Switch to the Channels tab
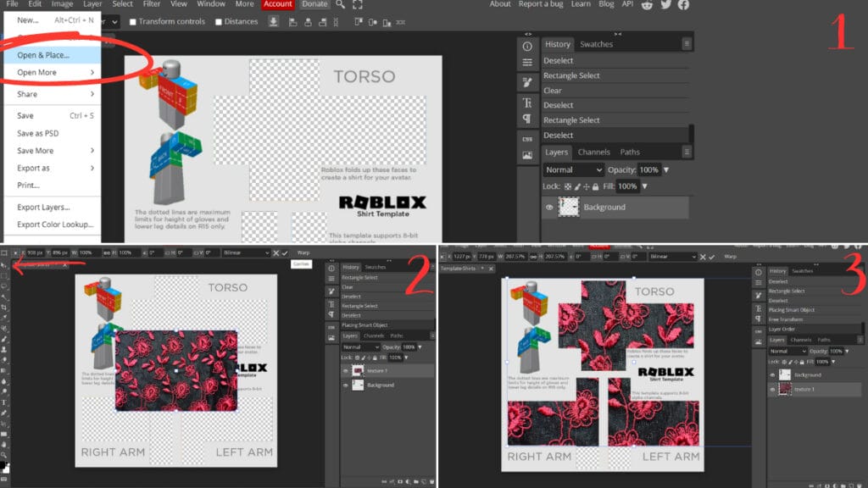The image size is (868, 488). point(594,152)
